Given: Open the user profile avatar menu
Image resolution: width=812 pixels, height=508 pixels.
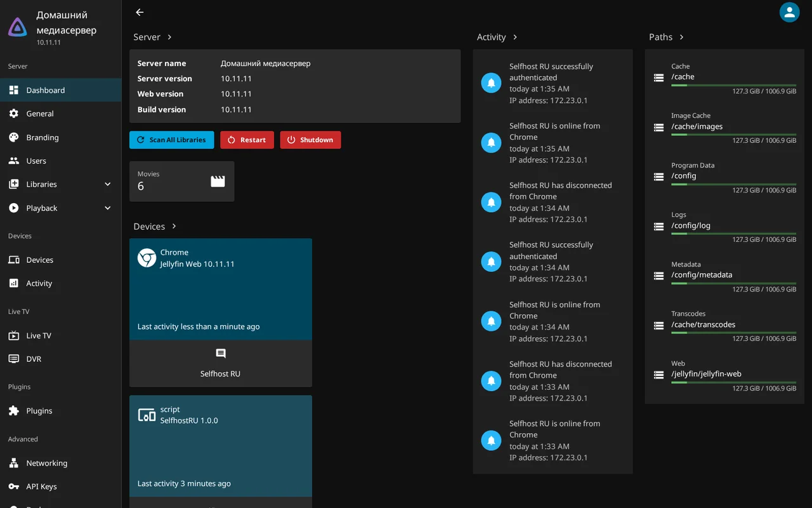Looking at the screenshot, I should click(789, 12).
